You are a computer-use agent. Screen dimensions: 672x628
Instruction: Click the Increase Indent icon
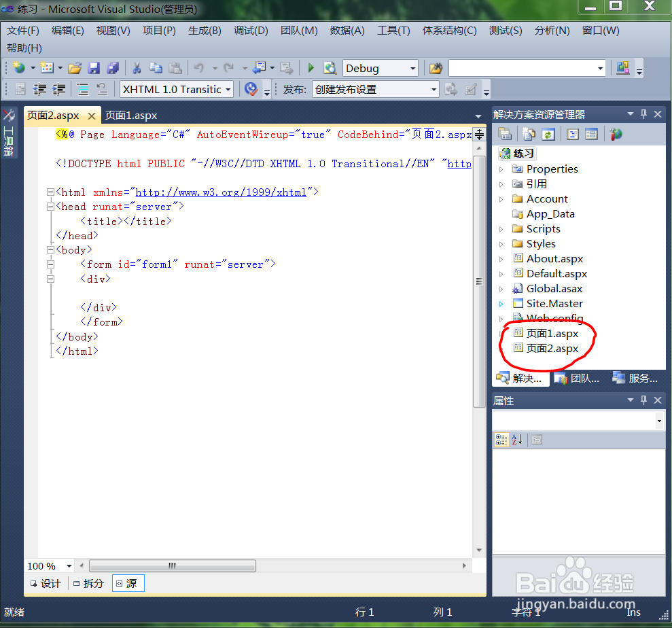[x=58, y=89]
